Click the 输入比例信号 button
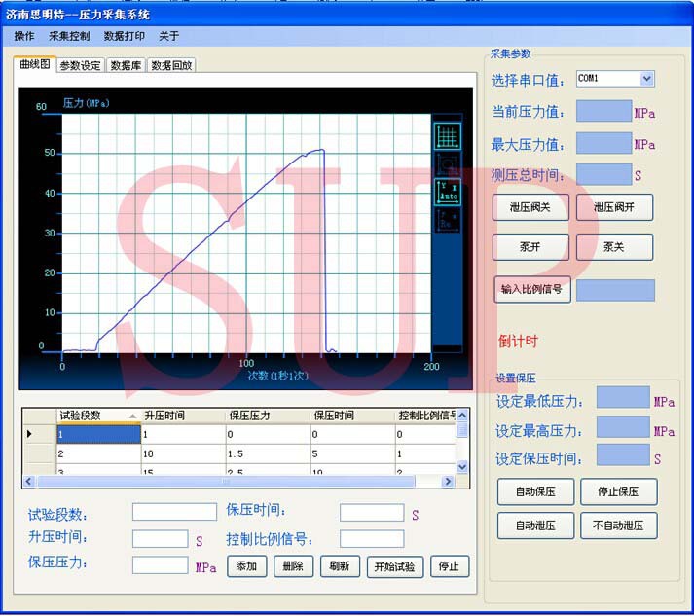 pos(531,289)
